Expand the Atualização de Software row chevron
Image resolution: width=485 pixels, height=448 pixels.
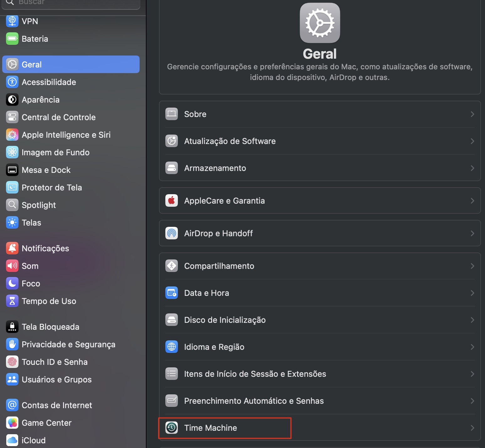(x=472, y=141)
